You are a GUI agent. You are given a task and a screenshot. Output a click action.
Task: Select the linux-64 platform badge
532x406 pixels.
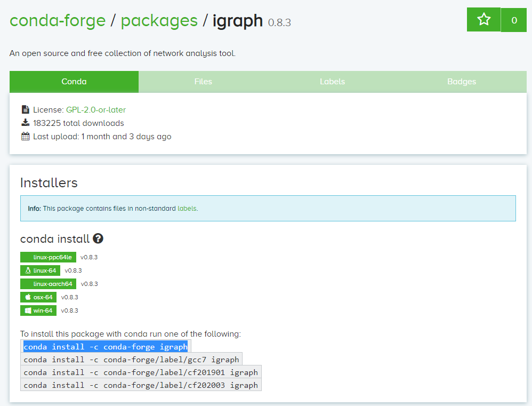click(x=41, y=270)
